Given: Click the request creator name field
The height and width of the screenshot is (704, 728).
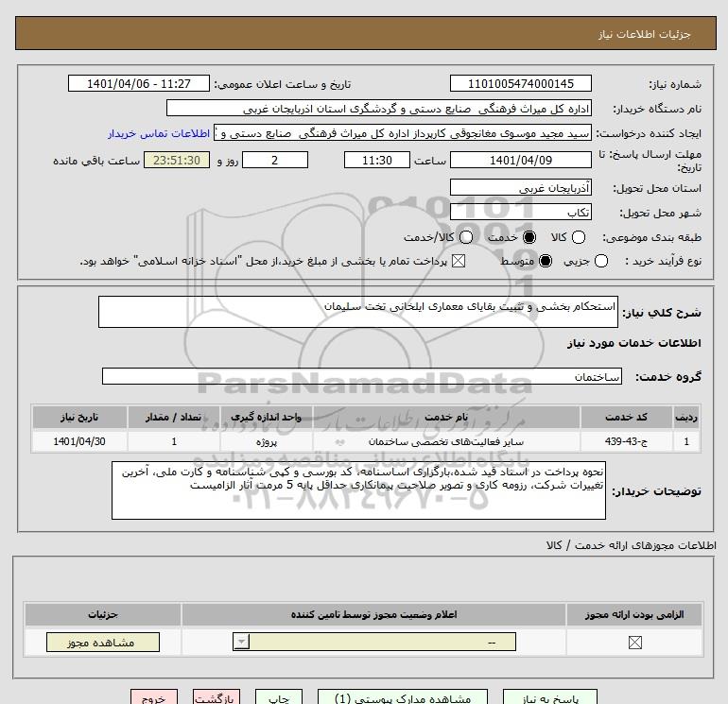Looking at the screenshot, I should coord(403,132).
